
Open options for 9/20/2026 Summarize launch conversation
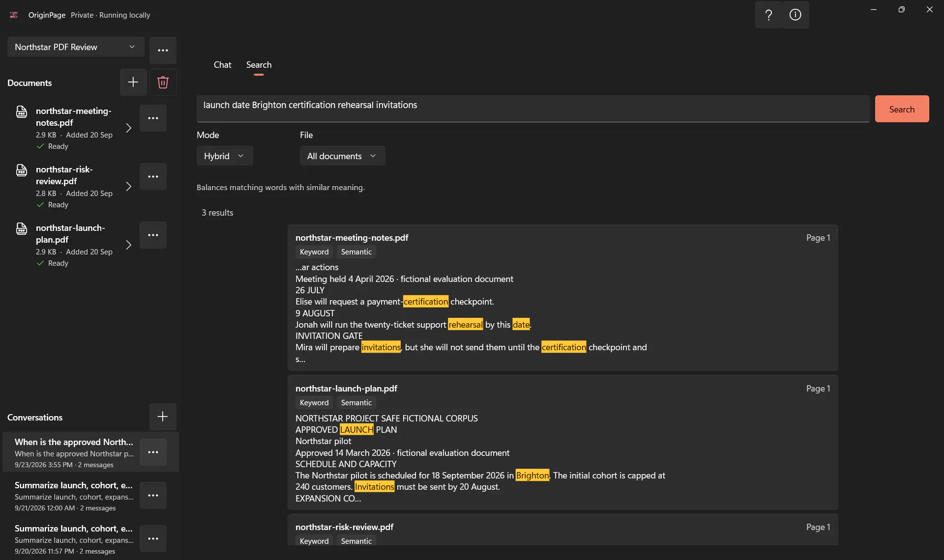pyautogui.click(x=153, y=538)
